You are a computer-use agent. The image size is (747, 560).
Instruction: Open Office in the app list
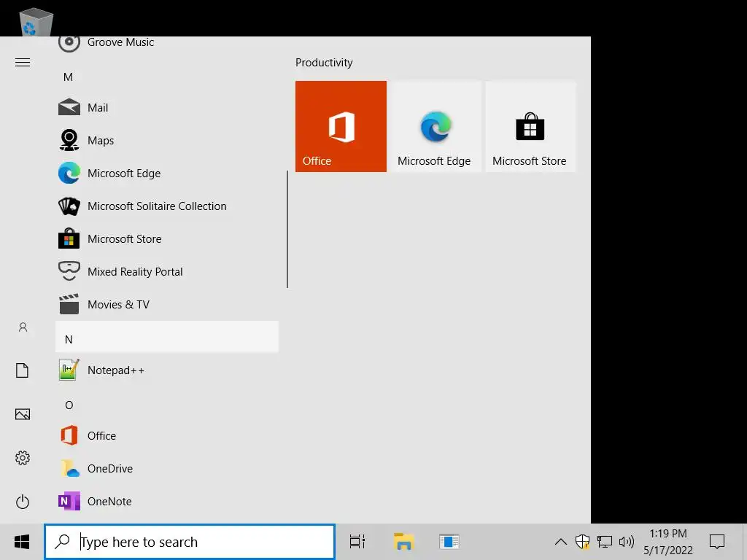tap(167, 436)
